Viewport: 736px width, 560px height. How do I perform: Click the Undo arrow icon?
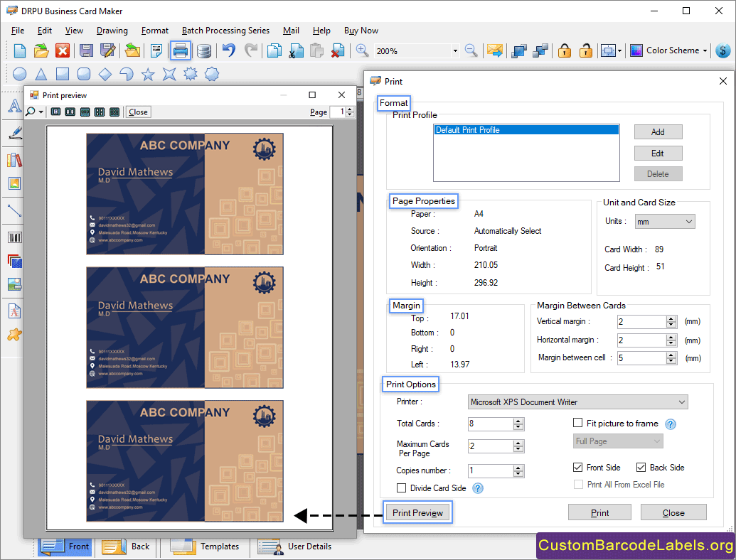point(228,50)
